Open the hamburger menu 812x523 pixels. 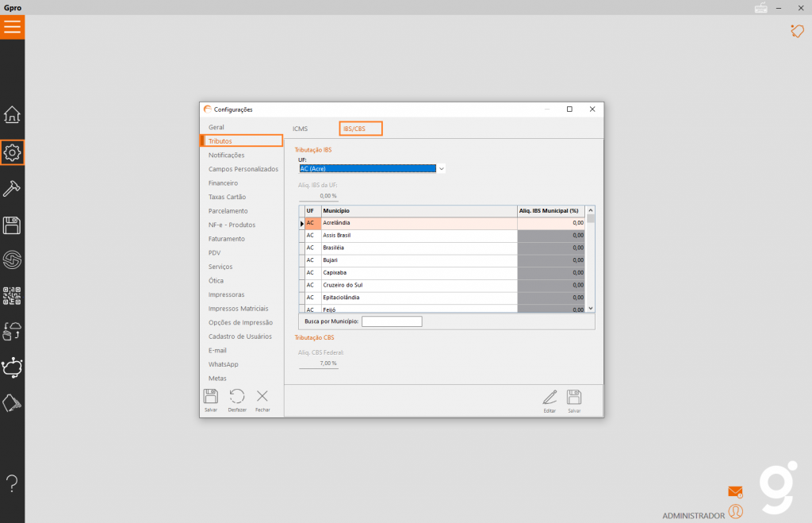click(x=12, y=27)
